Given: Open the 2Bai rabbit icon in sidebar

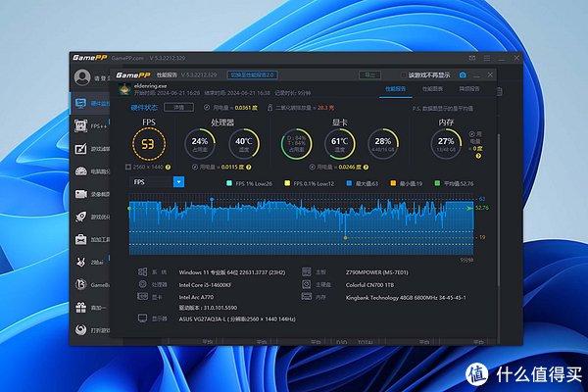Looking at the screenshot, I should coord(81,262).
